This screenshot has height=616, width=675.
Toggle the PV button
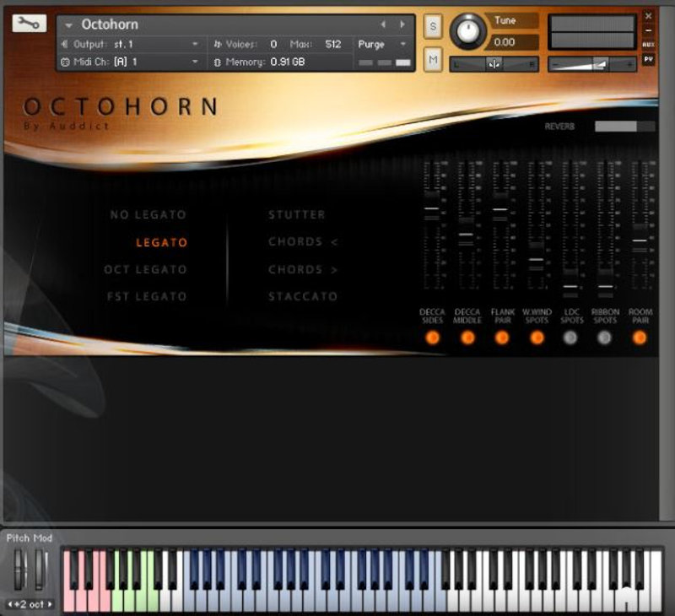coord(648,59)
